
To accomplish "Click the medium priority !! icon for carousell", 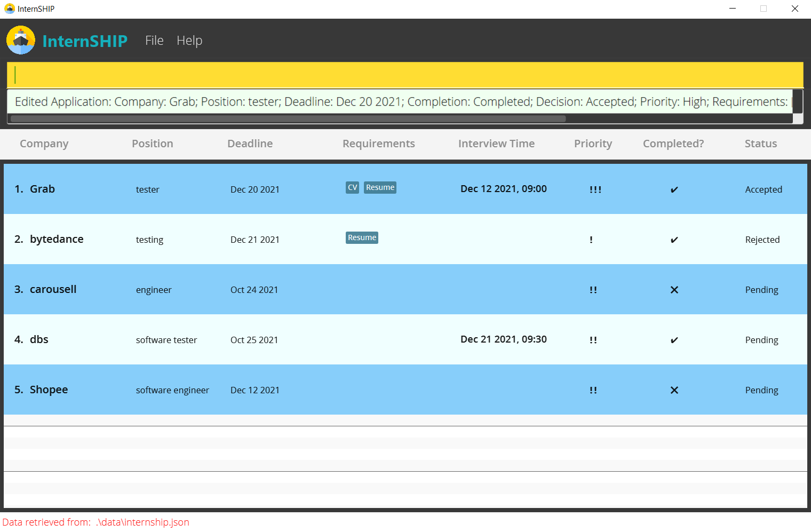I will (x=593, y=290).
